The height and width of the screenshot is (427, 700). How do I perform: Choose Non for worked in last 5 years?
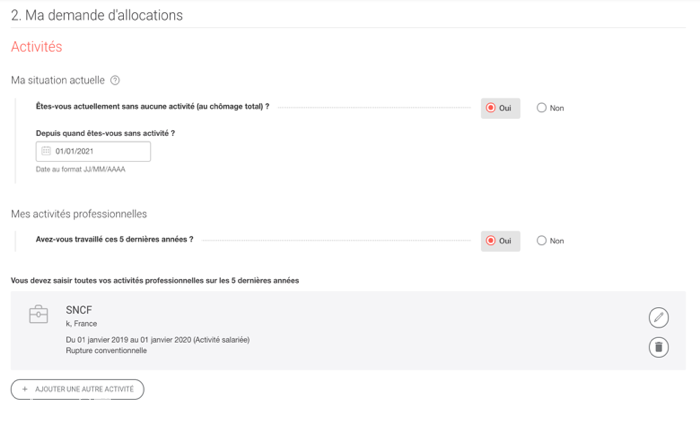[550, 241]
